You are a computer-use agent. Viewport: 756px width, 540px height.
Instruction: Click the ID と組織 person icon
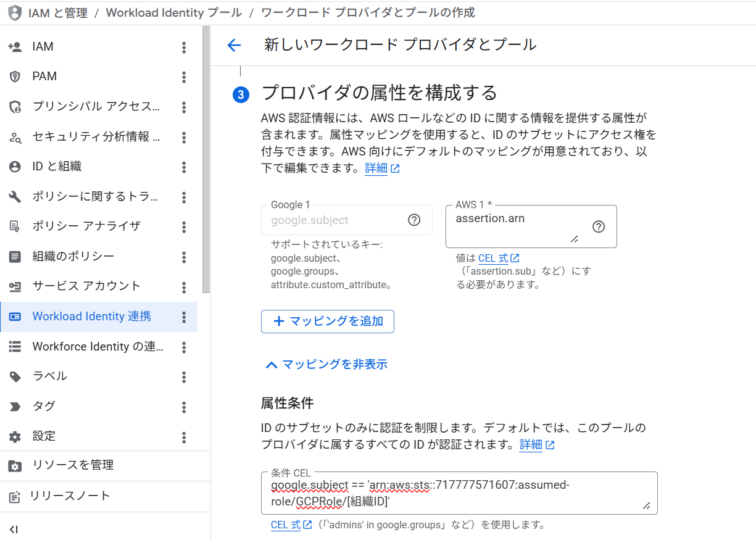[15, 167]
